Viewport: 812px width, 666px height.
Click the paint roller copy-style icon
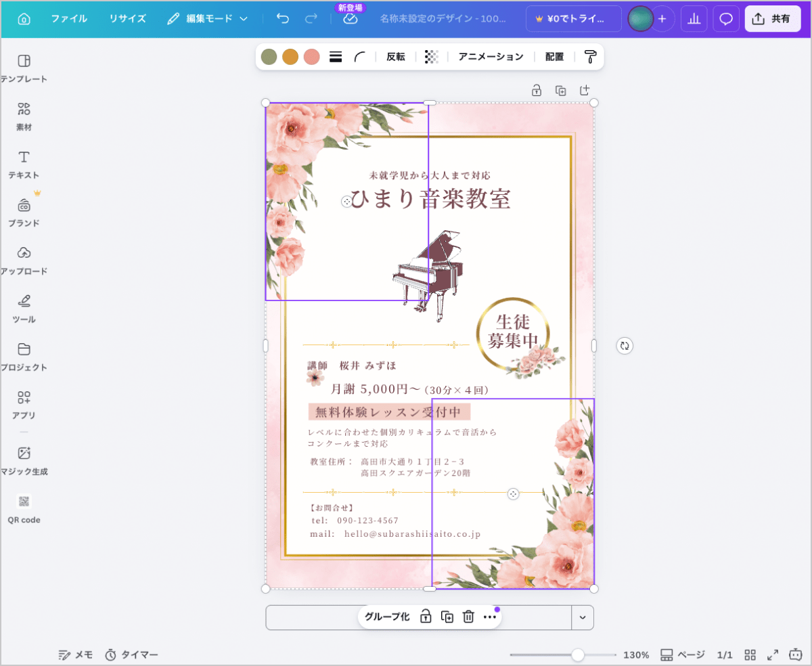tap(589, 57)
